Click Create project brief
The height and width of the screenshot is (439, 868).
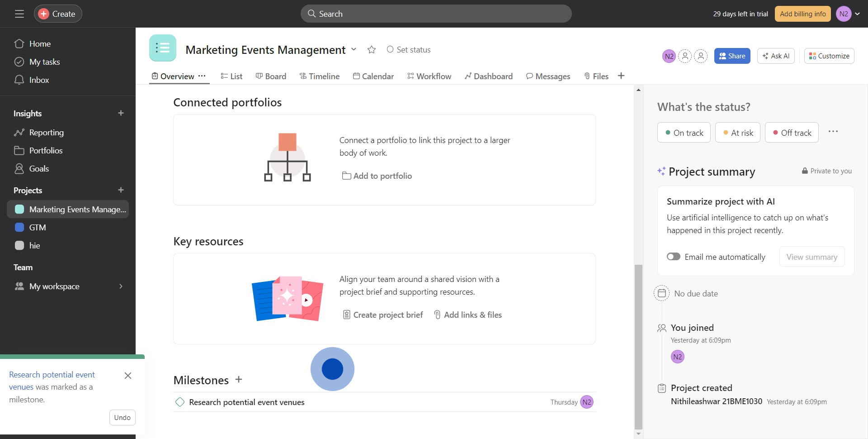click(383, 315)
